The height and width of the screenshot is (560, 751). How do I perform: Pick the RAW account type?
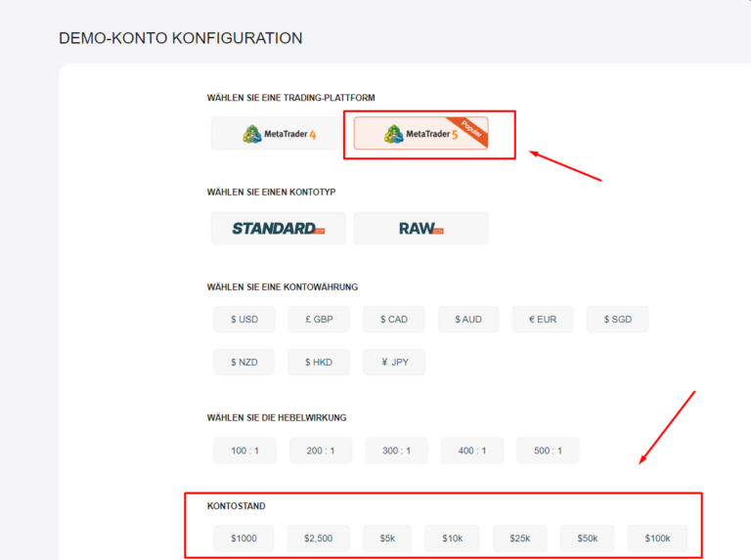pos(420,229)
